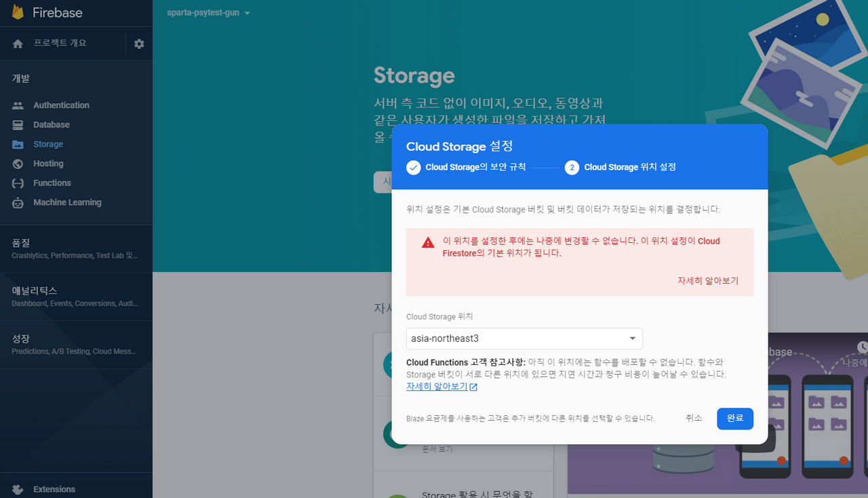Expand the 품질 section
The height and width of the screenshot is (498, 868).
[76, 248]
